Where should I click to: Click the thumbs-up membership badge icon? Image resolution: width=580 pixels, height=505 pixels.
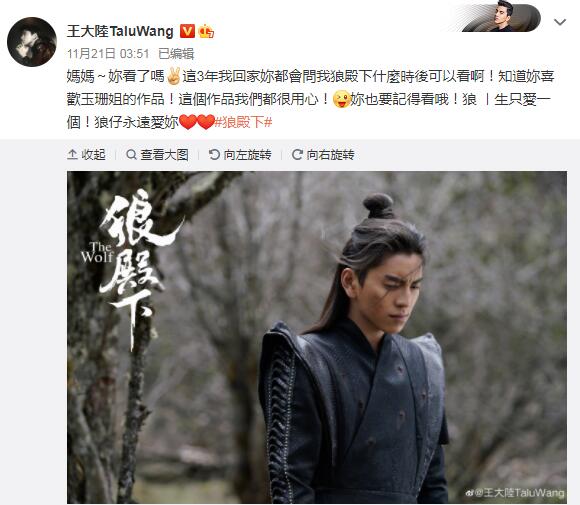[206, 31]
